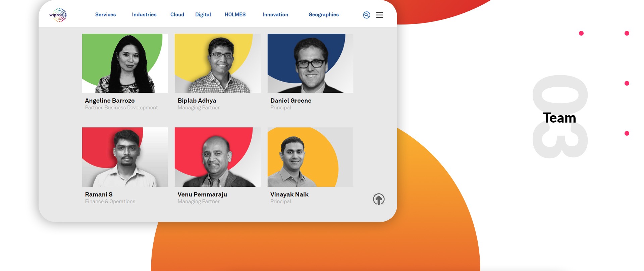This screenshot has height=271, width=644.
Task: Select the Cloud navigation item
Action: tap(177, 14)
